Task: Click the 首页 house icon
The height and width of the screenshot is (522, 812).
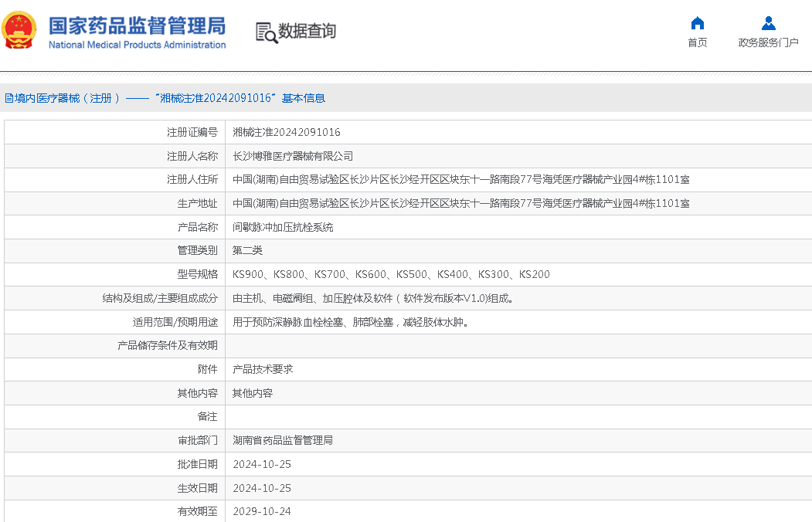Action: 697,23
